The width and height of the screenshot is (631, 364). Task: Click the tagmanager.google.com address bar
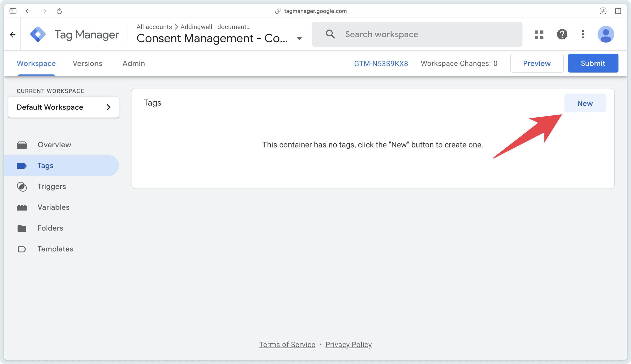click(x=315, y=11)
